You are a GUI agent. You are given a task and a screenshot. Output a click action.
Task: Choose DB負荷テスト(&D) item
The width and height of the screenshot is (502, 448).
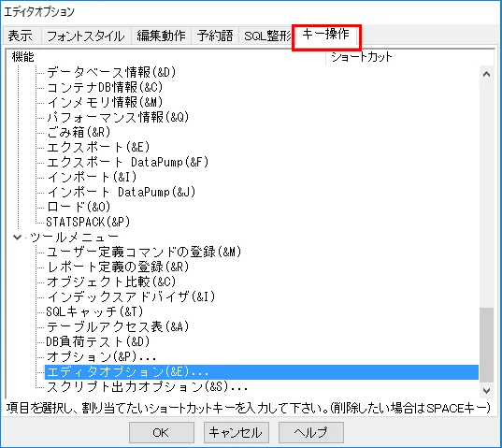[x=98, y=342]
